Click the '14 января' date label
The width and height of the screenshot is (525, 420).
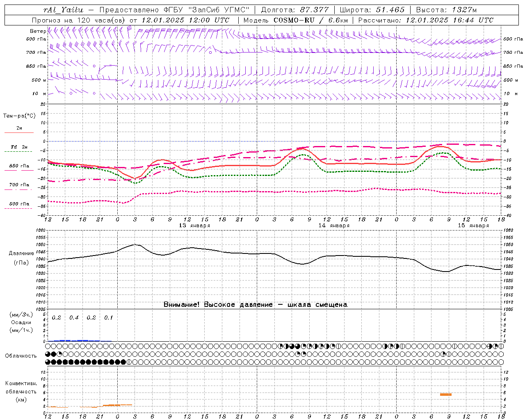click(x=334, y=226)
